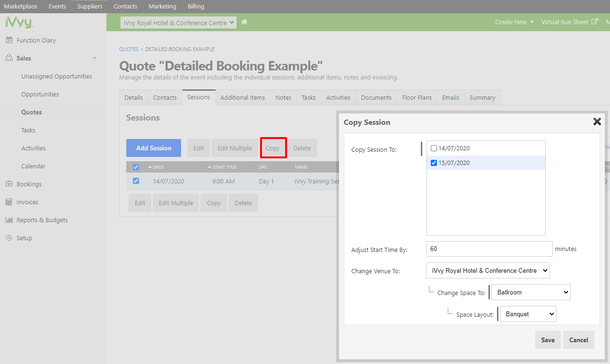Open the Space Layout dropdown

coord(528,314)
